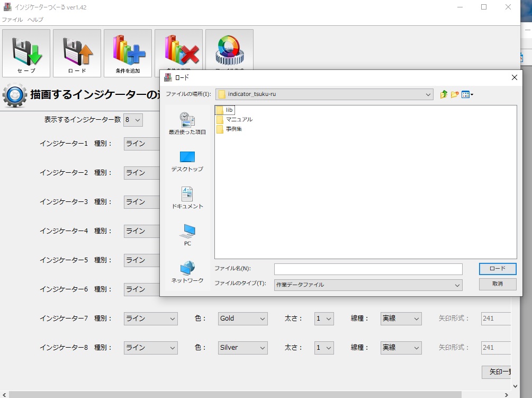Screen dimensions: 532x398
Task: Expand the ファイルの場所 location dropdown
Action: [x=429, y=94]
